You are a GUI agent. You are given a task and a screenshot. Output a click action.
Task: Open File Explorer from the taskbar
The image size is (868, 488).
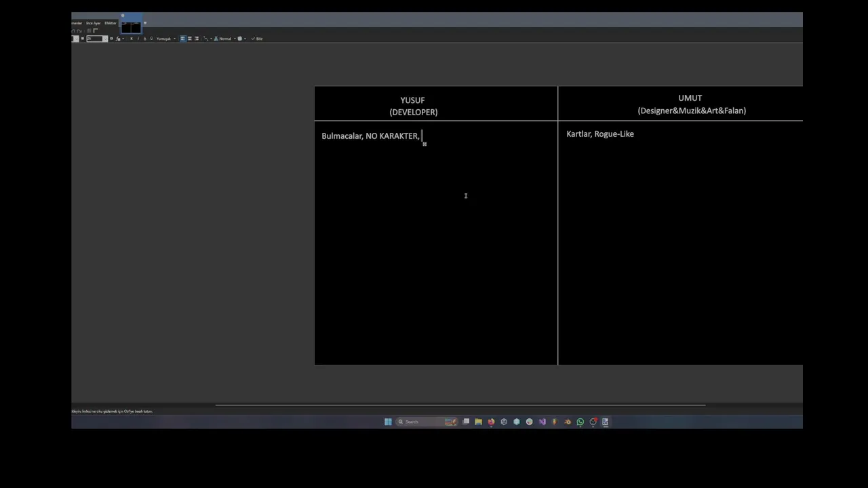(x=478, y=422)
